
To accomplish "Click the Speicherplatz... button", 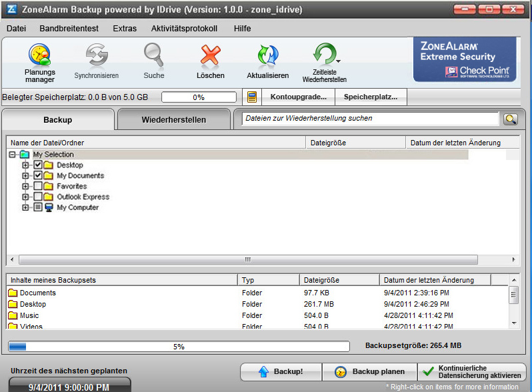I will (371, 97).
